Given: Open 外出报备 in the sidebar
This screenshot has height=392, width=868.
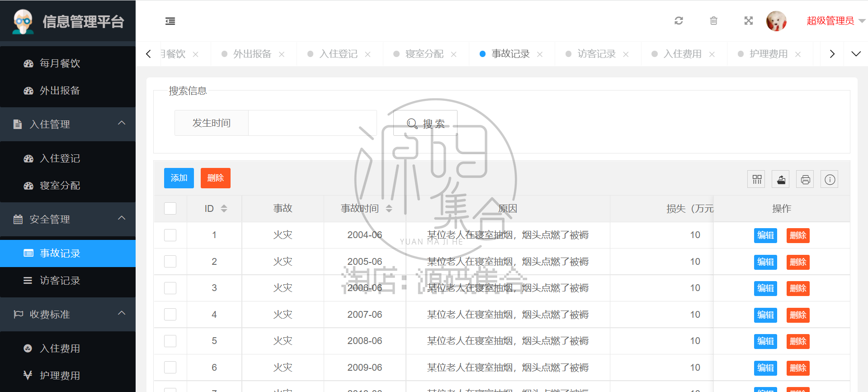Looking at the screenshot, I should click(x=68, y=91).
